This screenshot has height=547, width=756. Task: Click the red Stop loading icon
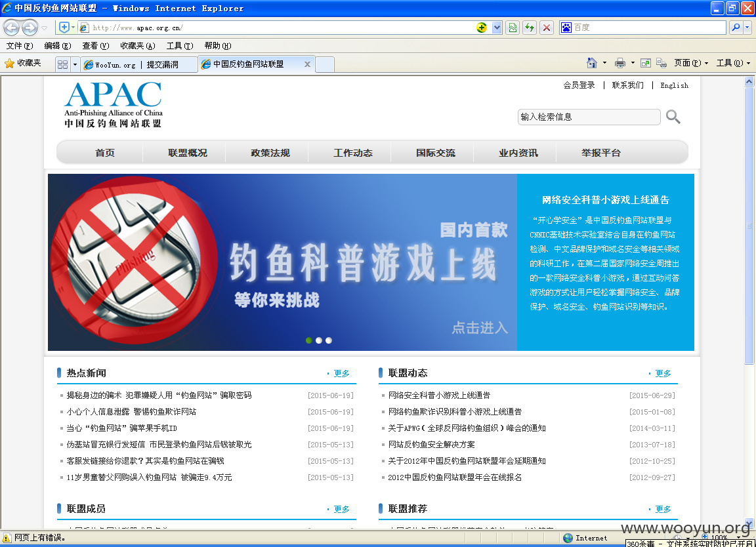[546, 28]
